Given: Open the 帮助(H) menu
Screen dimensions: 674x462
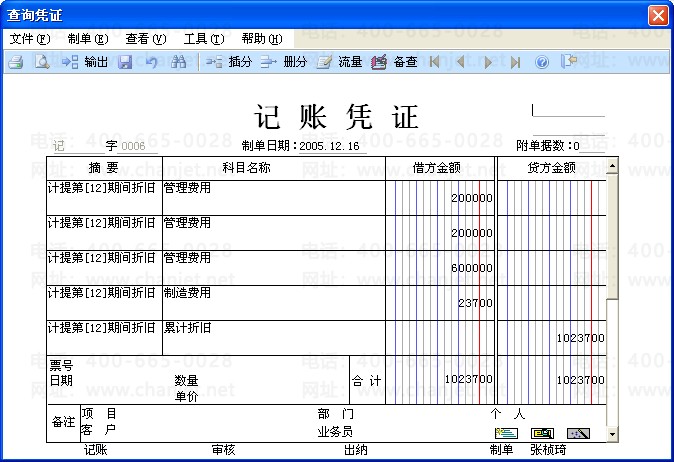Looking at the screenshot, I should pyautogui.click(x=262, y=39).
